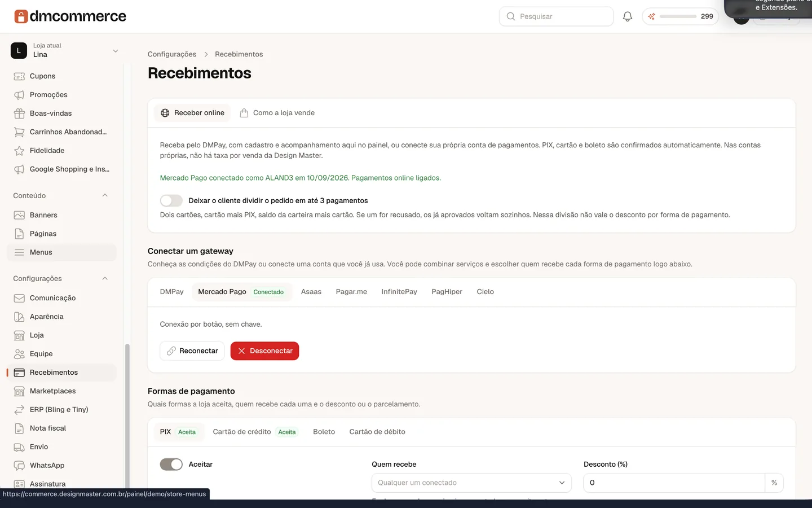Image resolution: width=812 pixels, height=508 pixels.
Task: Click the Banners image icon
Action: pos(19,215)
